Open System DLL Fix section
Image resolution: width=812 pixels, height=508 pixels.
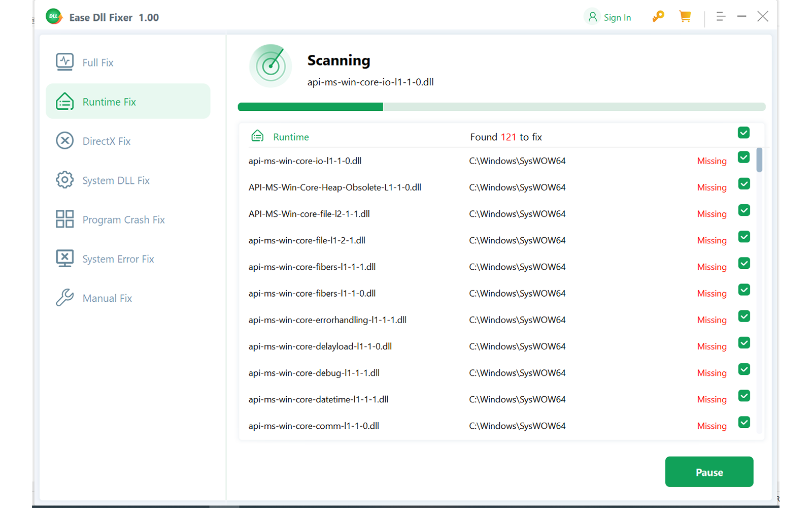point(128,180)
